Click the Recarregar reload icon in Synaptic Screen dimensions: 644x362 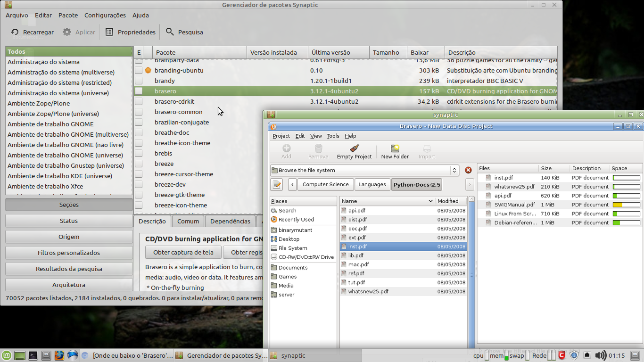coord(15,32)
